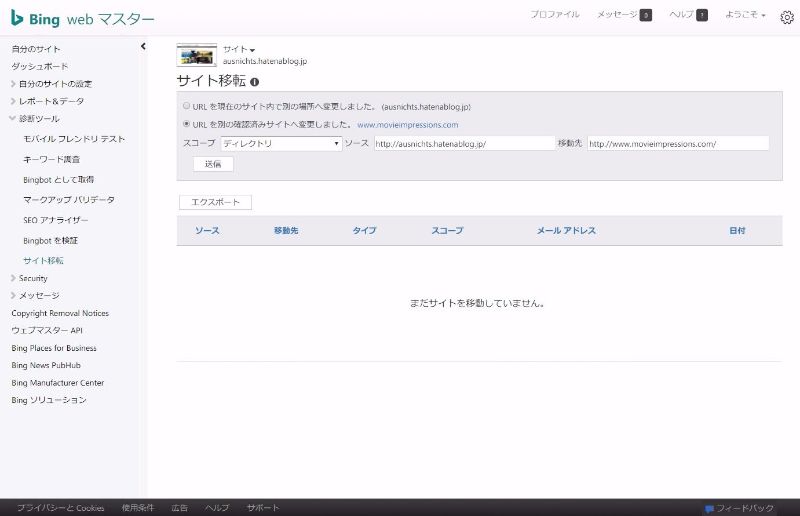Click the フィードバック speech bubble icon
This screenshot has width=800, height=516.
coord(709,509)
